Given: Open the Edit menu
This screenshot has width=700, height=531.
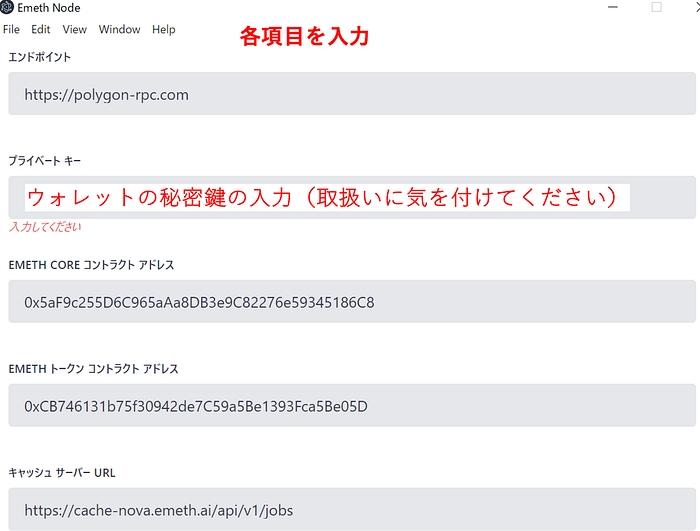Looking at the screenshot, I should pyautogui.click(x=41, y=30).
